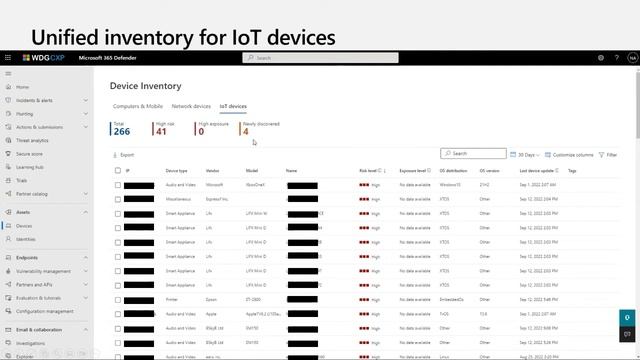Viewport: 640px width, 360px height.
Task: Click the Secure score trophy icon
Action: pyautogui.click(x=8, y=154)
